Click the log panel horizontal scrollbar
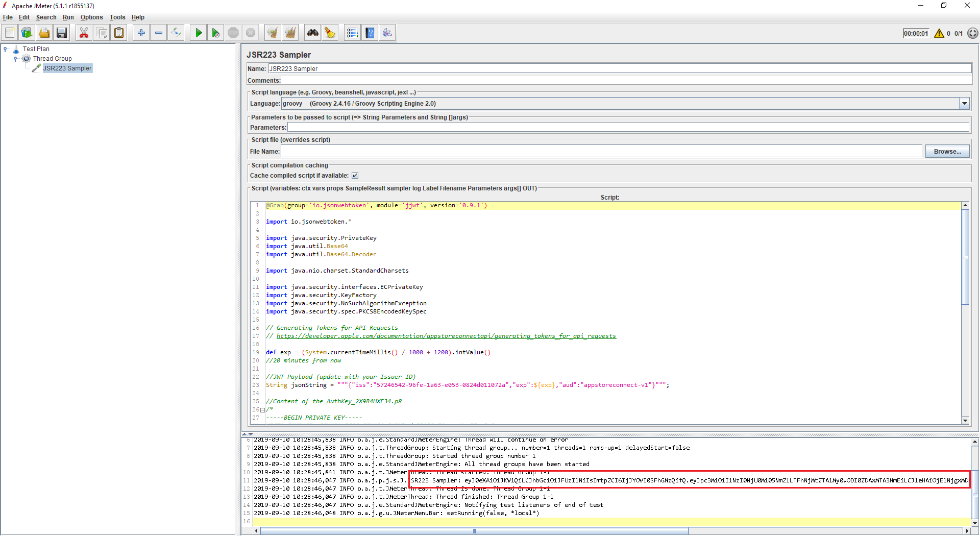 click(x=475, y=531)
